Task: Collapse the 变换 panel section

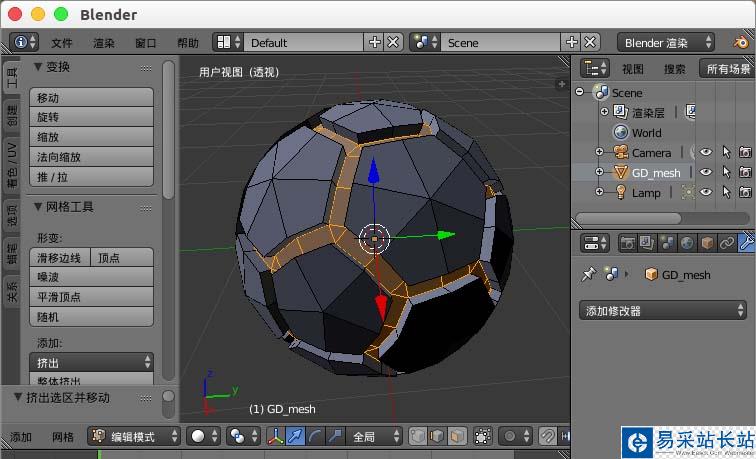Action: [x=39, y=67]
